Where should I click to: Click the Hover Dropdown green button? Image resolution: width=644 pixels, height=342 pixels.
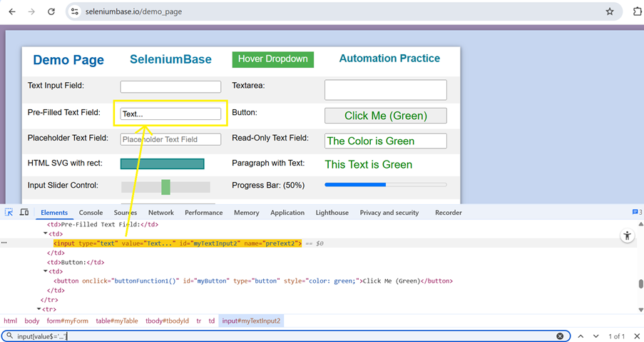coord(272,59)
